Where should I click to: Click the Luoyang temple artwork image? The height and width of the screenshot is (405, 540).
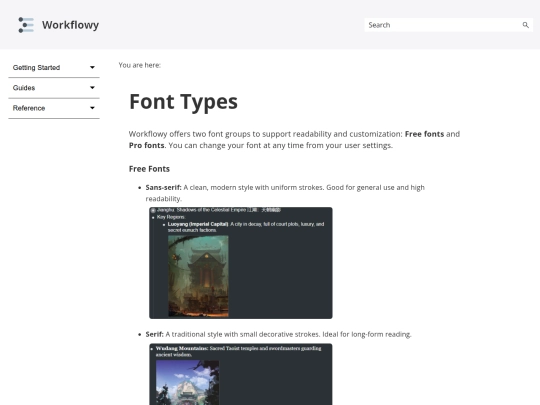tap(198, 276)
